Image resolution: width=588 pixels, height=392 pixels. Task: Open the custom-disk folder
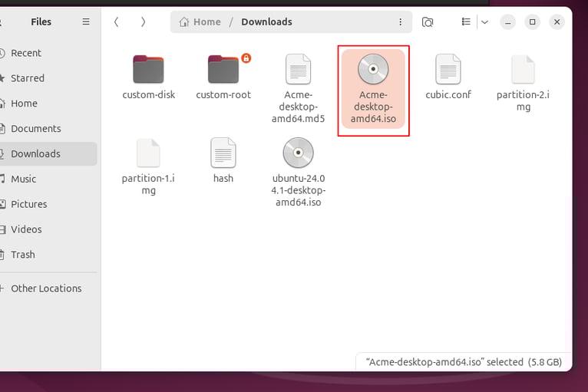click(x=148, y=77)
